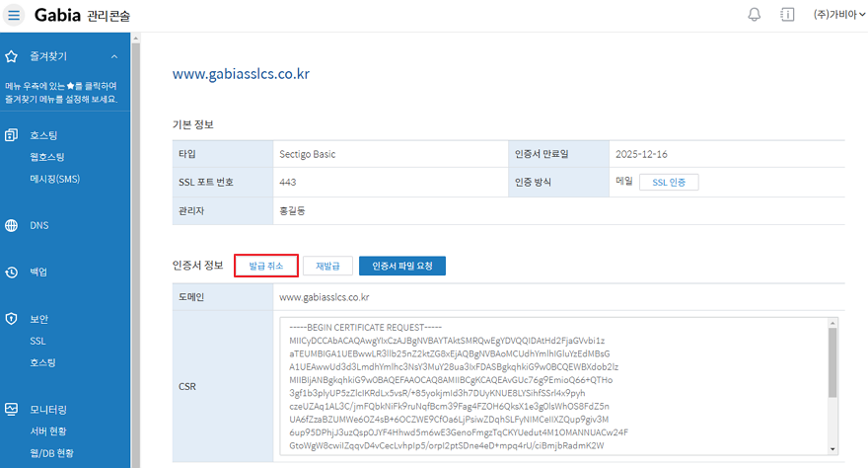This screenshot has width=868, height=468.
Task: Select SSL under 보안
Action: 37,342
